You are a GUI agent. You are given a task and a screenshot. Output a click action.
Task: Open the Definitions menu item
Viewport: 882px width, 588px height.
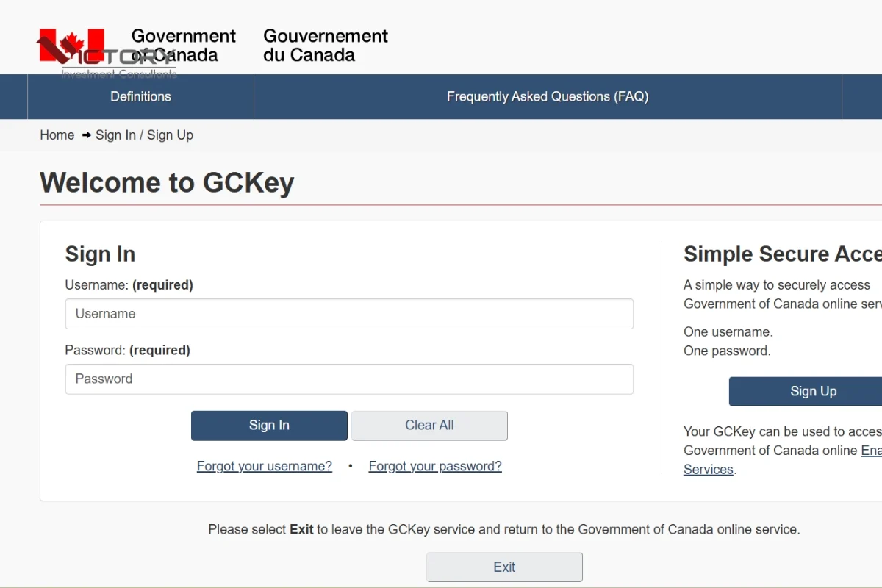pyautogui.click(x=140, y=96)
